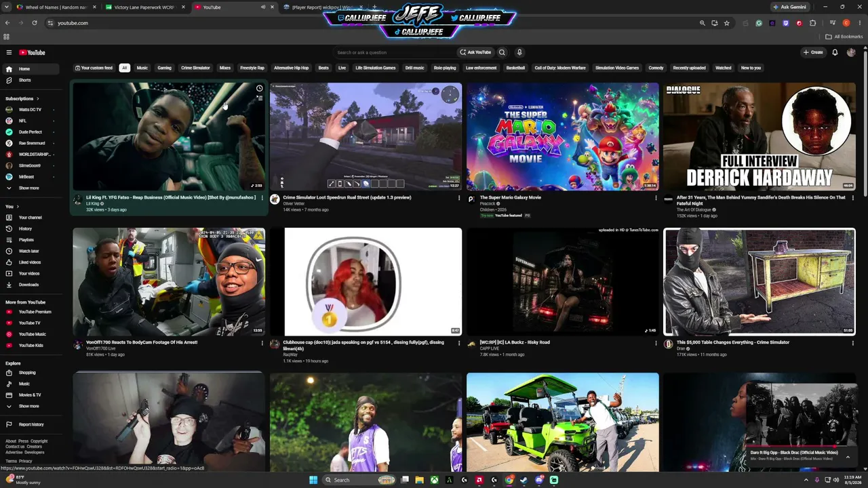This screenshot has height=488, width=868.
Task: Open Chrome three-dot menu
Action: (859, 23)
